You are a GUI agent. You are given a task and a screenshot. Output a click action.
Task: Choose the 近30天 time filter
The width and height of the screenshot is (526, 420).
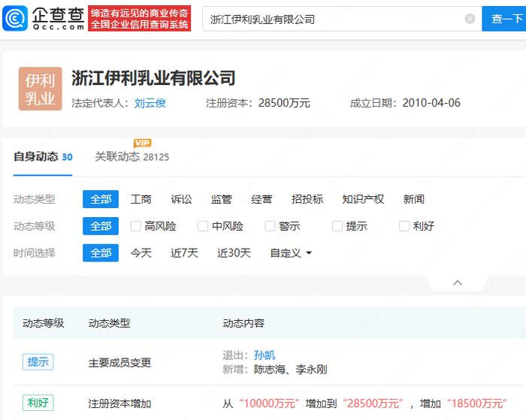coord(234,253)
